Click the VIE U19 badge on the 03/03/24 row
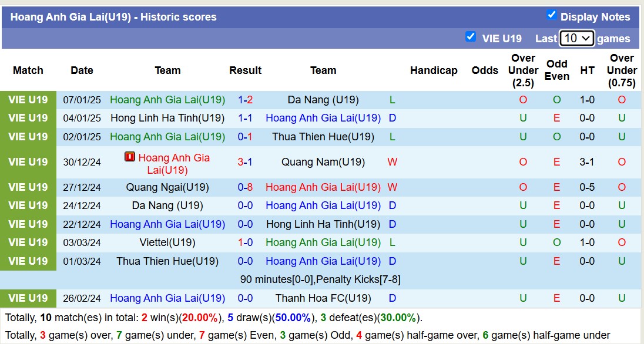Screen dimensions: 644x344 tap(28, 242)
